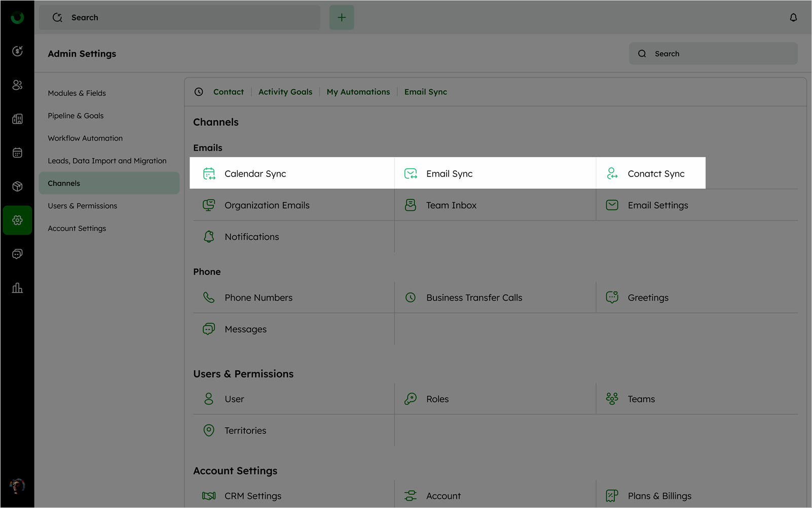Open User setting

click(x=293, y=399)
